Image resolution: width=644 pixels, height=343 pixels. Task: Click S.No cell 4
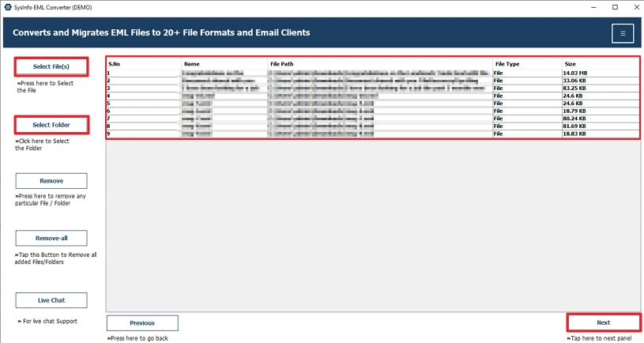143,96
